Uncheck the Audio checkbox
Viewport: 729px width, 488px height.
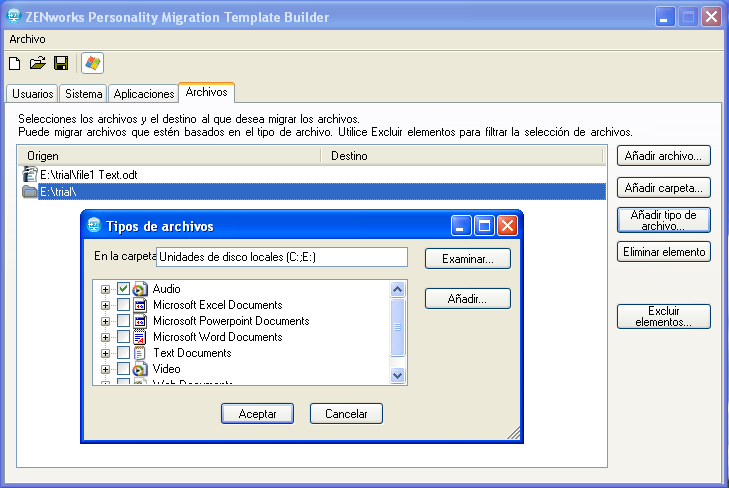(x=123, y=289)
